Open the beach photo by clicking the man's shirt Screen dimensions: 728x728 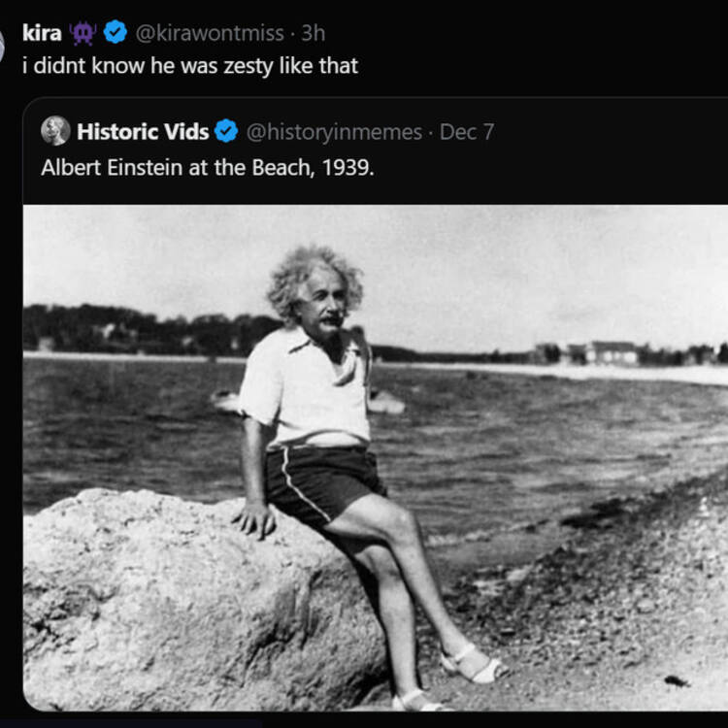point(305,387)
